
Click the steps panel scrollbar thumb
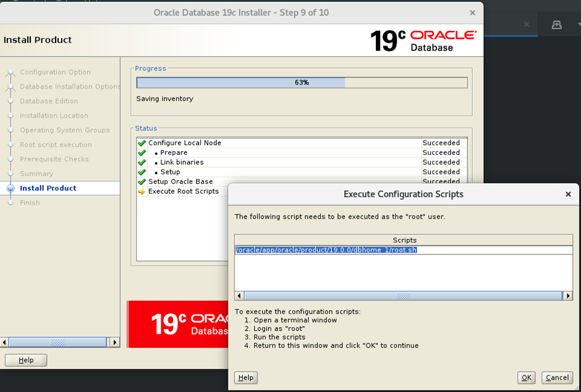point(57,342)
